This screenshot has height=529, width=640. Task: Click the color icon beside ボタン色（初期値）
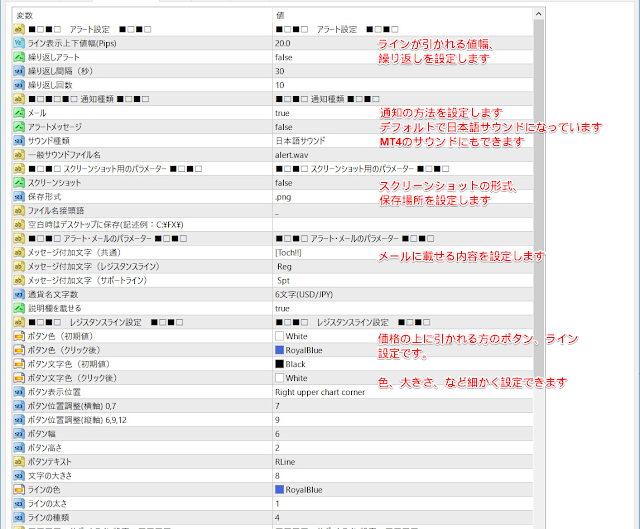point(19,336)
